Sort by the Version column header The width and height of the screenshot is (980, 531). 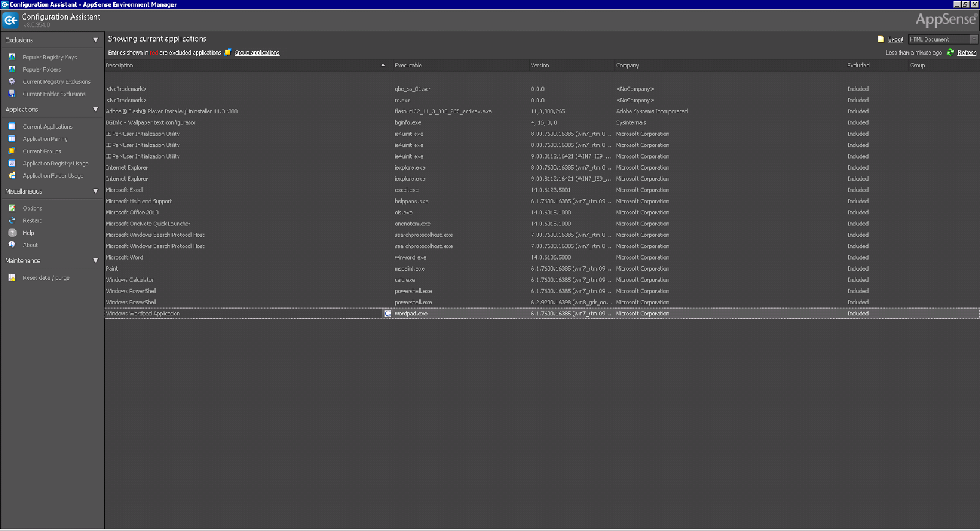click(571, 66)
